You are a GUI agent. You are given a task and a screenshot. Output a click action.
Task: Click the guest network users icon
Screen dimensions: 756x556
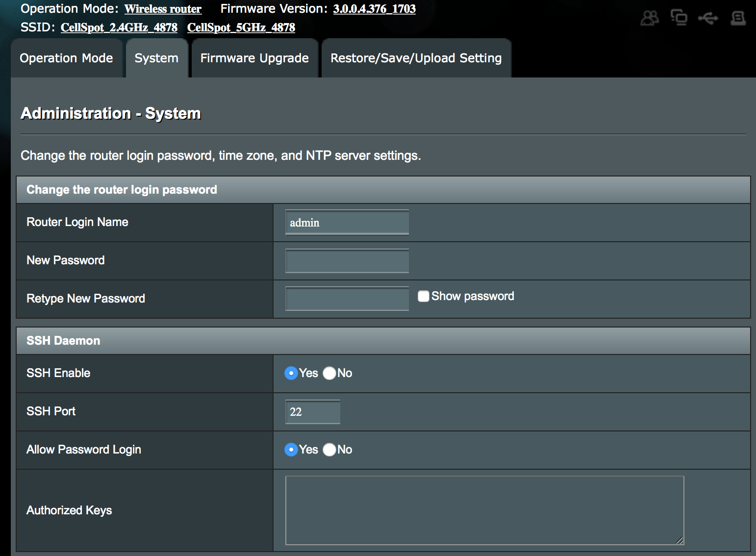pos(650,18)
